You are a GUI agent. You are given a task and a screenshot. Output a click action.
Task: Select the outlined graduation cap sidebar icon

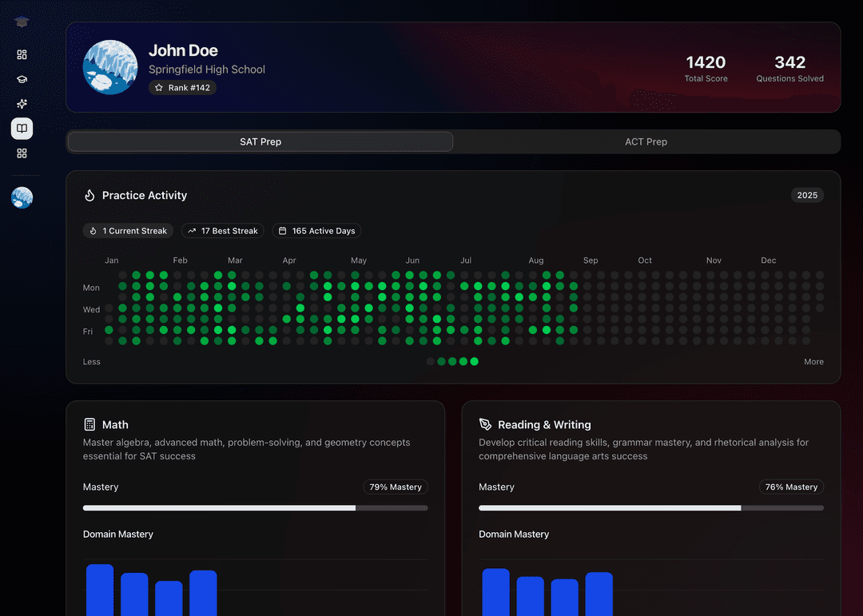pos(22,79)
